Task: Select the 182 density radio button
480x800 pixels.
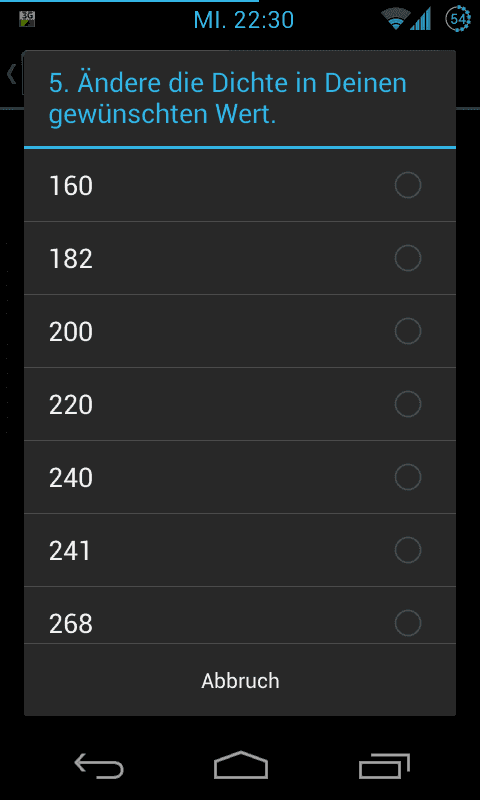Action: tap(408, 258)
